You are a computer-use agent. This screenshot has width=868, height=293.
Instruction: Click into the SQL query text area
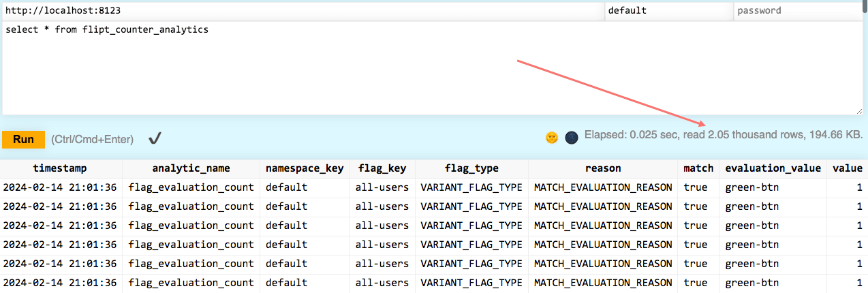433,68
